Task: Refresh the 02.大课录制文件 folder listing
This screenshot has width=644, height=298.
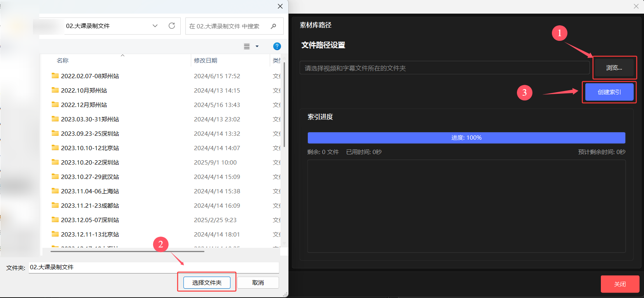Action: (171, 26)
